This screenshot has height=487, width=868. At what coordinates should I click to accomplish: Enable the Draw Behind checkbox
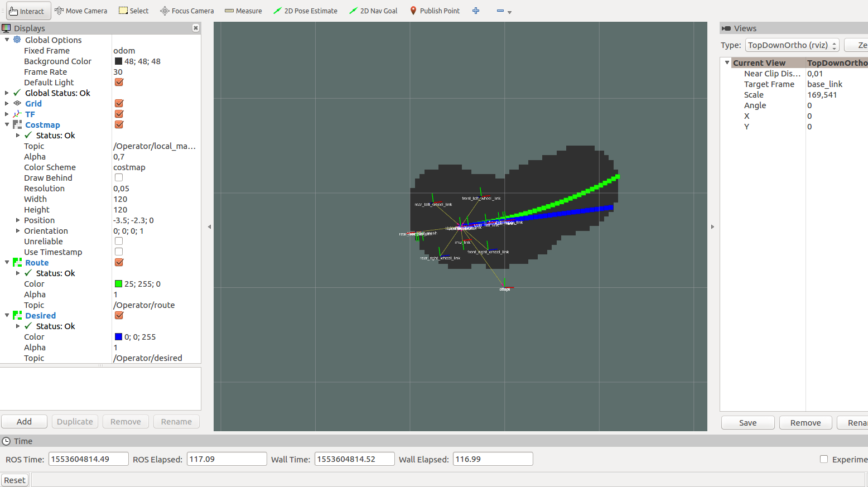coord(119,177)
